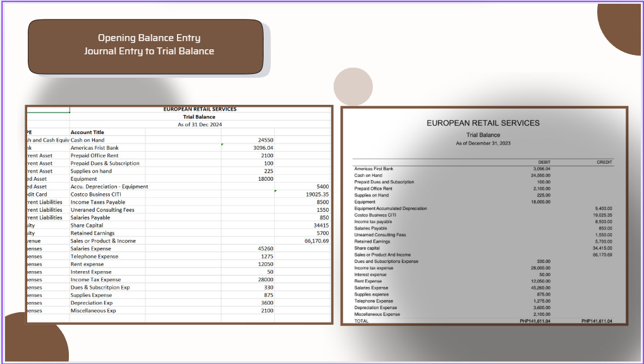
Task: Click spreadsheet cell 'Cash on Hand'
Action: [87, 140]
